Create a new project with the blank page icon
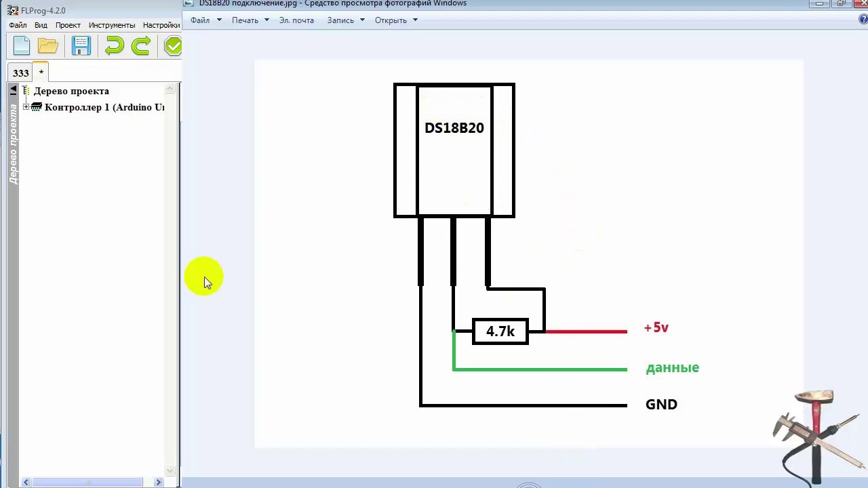This screenshot has width=868, height=488. coord(22,46)
